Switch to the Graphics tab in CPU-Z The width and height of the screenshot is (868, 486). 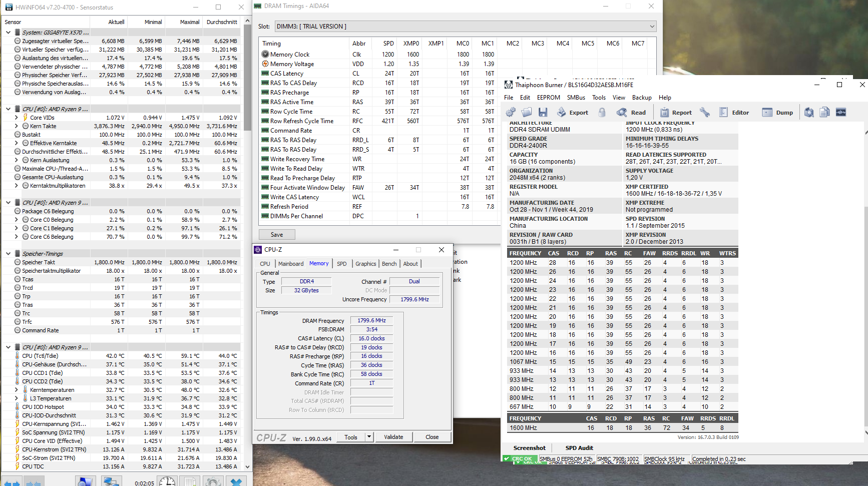(x=366, y=264)
